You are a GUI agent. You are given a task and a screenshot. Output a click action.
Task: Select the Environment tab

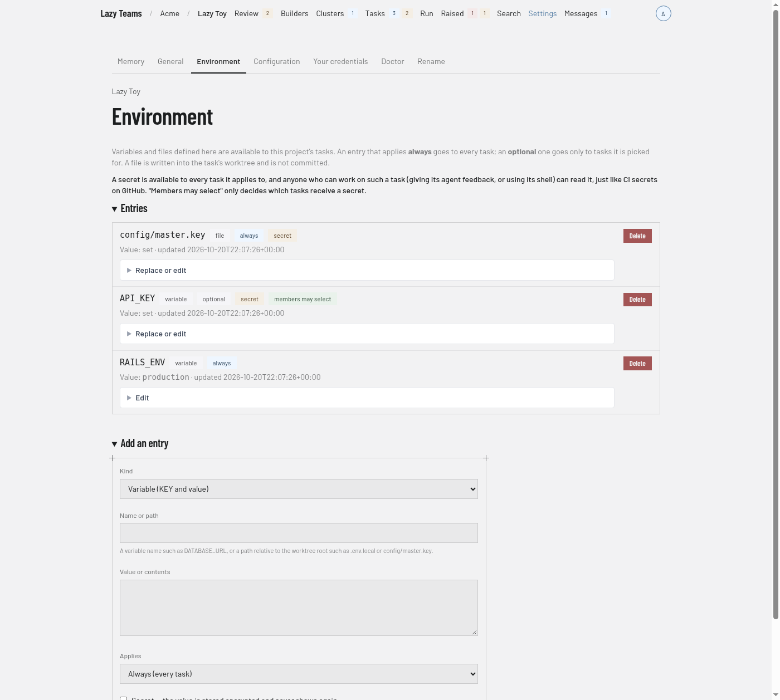click(218, 61)
